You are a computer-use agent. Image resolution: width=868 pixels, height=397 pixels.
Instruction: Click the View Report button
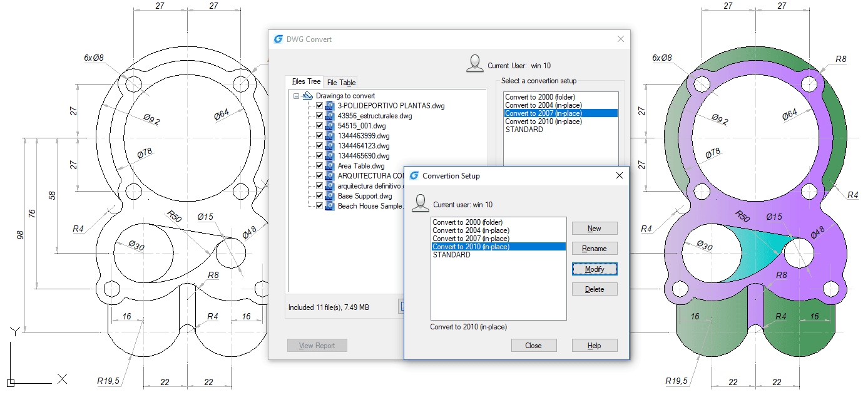click(x=317, y=346)
